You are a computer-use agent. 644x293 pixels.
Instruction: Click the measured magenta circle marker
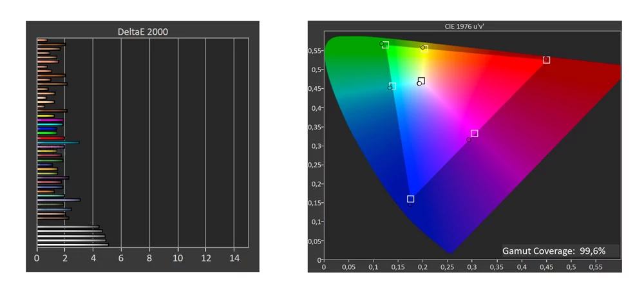pos(469,140)
